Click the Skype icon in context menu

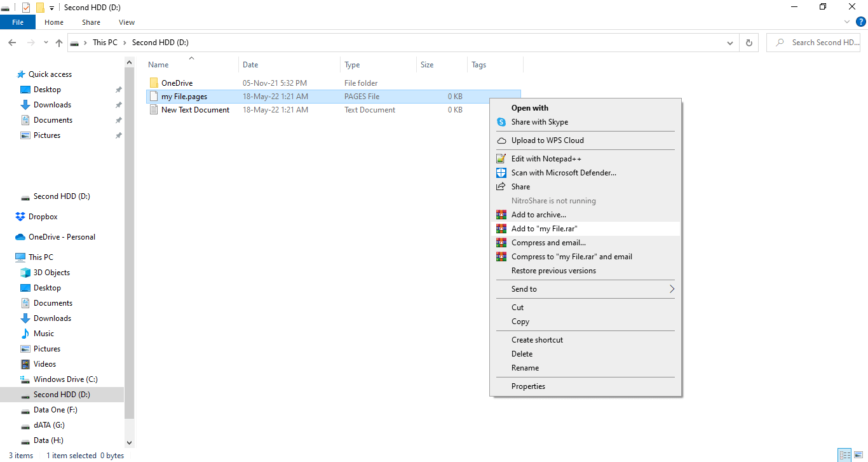point(501,122)
